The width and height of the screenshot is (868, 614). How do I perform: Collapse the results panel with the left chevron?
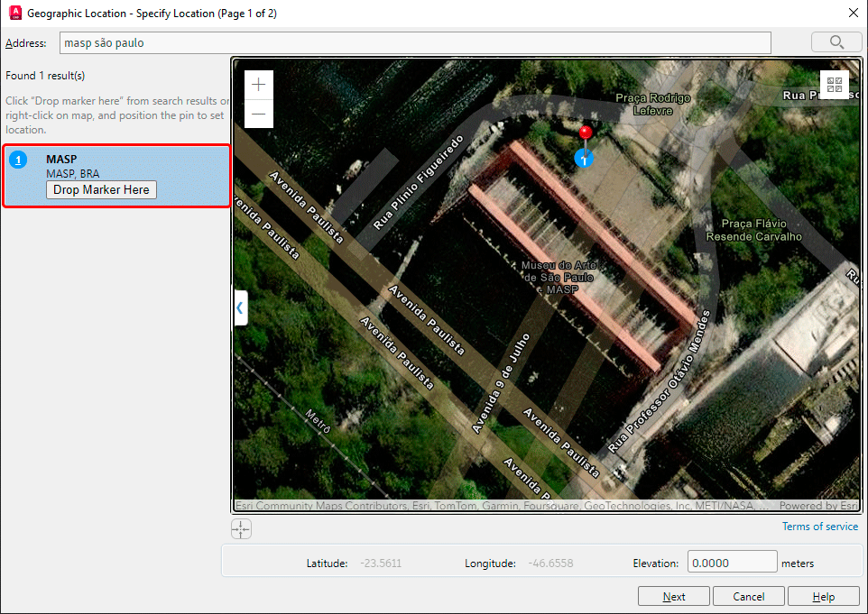(x=240, y=307)
